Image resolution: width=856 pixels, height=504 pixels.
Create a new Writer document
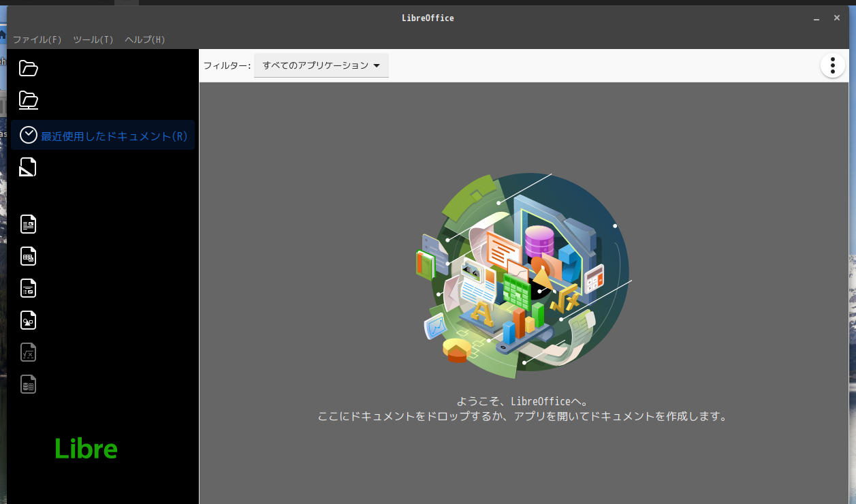tap(28, 224)
